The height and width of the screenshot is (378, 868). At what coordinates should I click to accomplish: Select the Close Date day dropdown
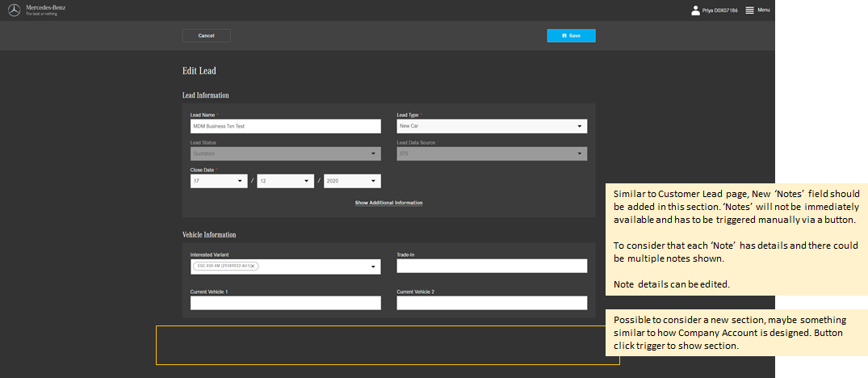219,181
